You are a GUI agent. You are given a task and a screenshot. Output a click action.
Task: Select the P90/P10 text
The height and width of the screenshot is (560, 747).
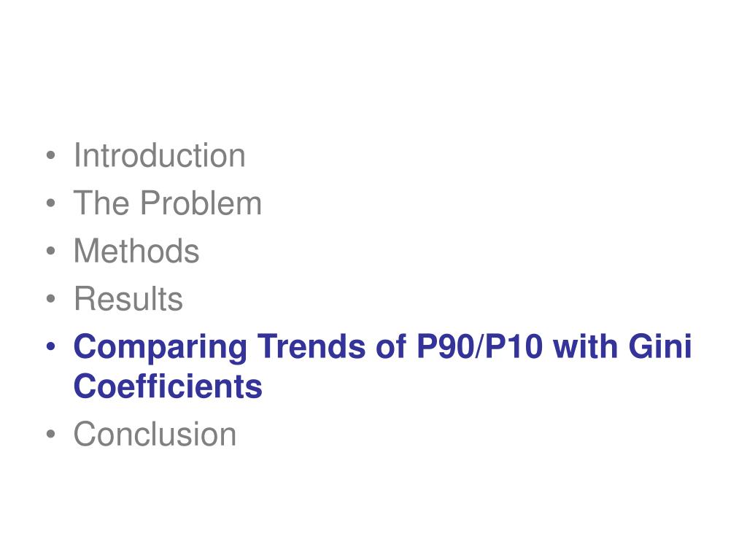(x=479, y=346)
